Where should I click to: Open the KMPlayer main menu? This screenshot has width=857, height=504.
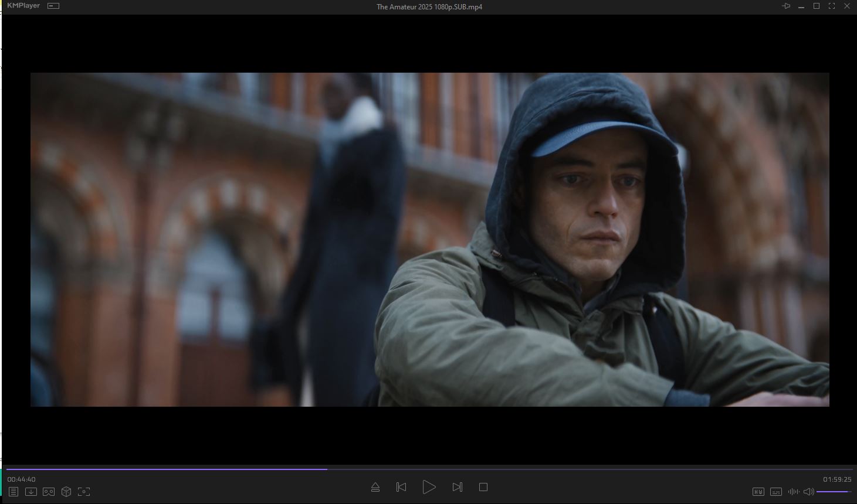(x=23, y=6)
